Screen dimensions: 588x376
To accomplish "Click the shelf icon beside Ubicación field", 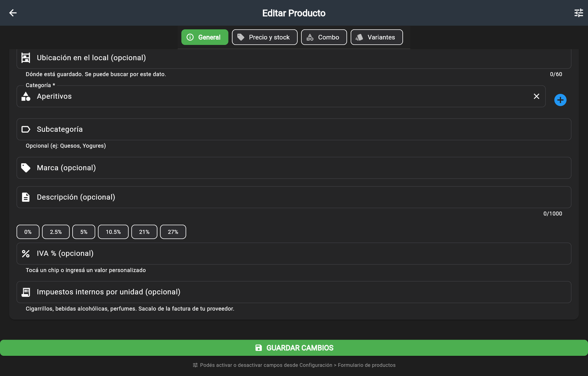I will (x=26, y=58).
